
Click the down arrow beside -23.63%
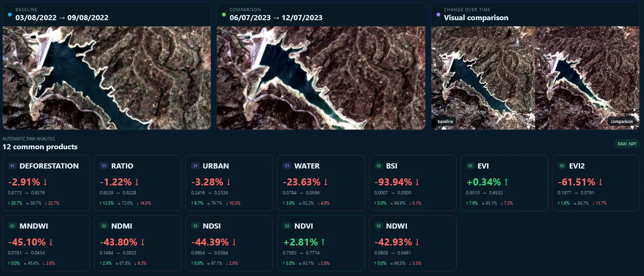325,182
